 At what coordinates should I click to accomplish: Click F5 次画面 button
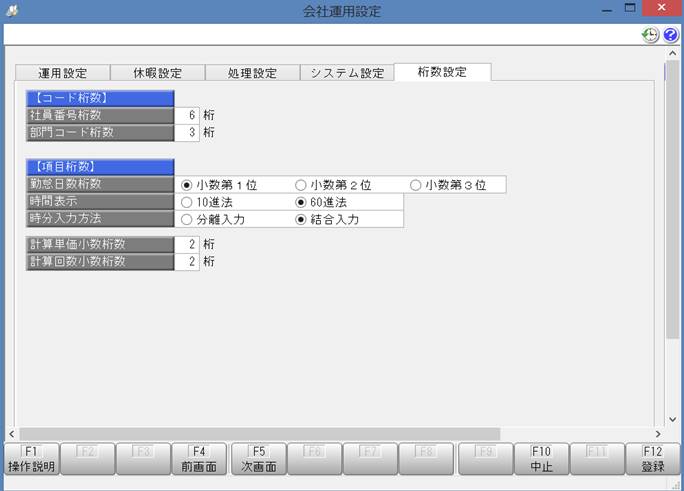tap(259, 459)
